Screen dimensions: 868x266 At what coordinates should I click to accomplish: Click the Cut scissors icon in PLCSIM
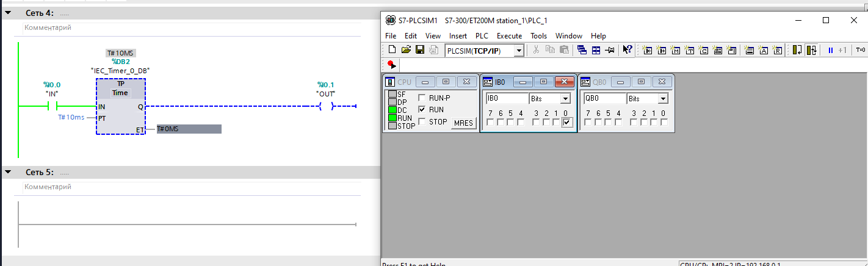[536, 50]
